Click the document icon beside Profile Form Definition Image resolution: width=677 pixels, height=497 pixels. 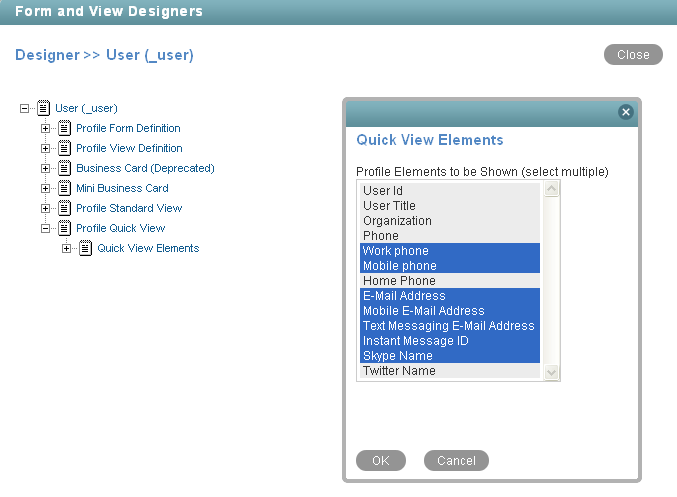point(65,128)
